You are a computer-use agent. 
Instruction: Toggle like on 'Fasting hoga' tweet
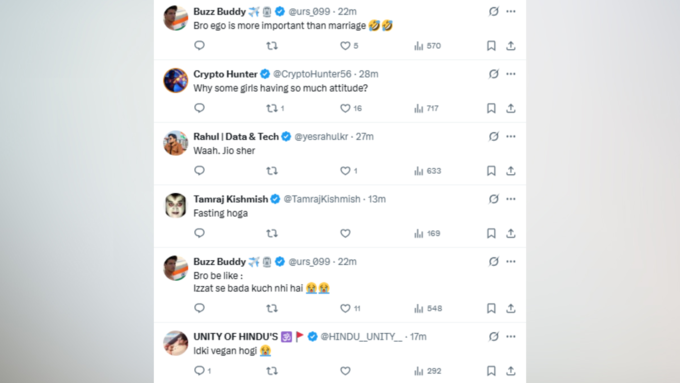(345, 233)
